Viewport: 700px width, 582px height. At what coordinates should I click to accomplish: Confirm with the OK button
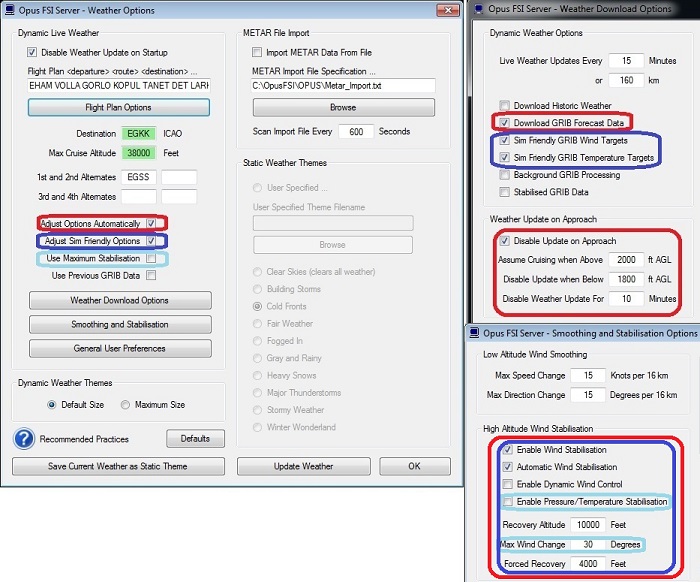415,466
